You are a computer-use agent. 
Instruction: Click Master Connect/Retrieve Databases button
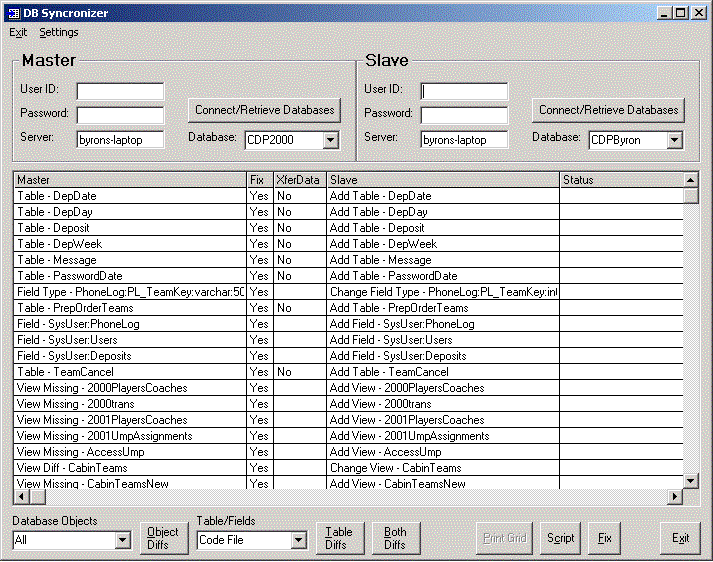(x=264, y=110)
